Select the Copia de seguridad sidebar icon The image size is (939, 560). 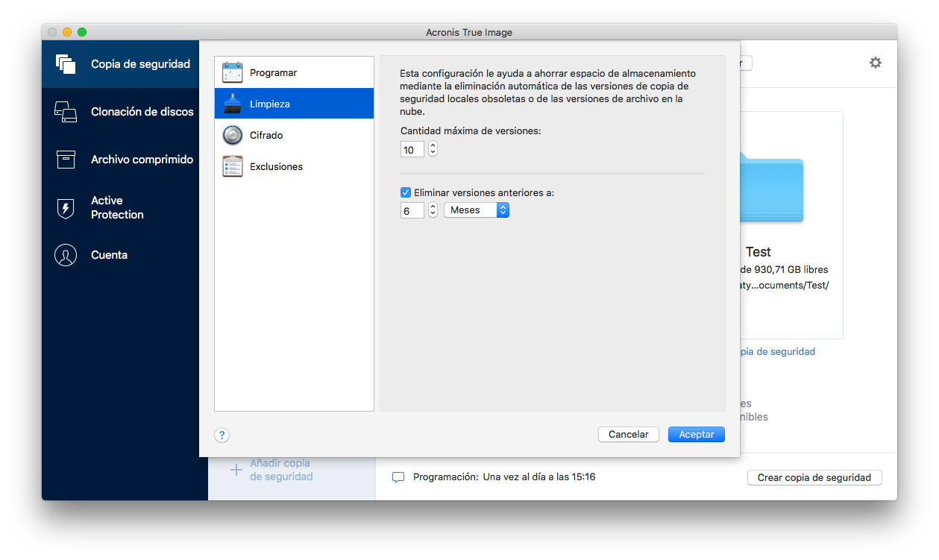coord(66,64)
